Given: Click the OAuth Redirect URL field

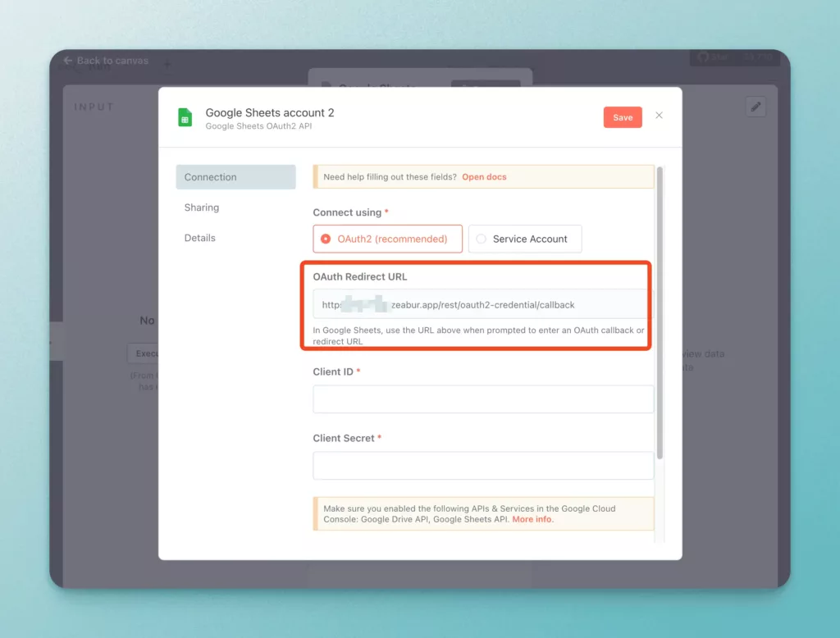Looking at the screenshot, I should coord(482,305).
